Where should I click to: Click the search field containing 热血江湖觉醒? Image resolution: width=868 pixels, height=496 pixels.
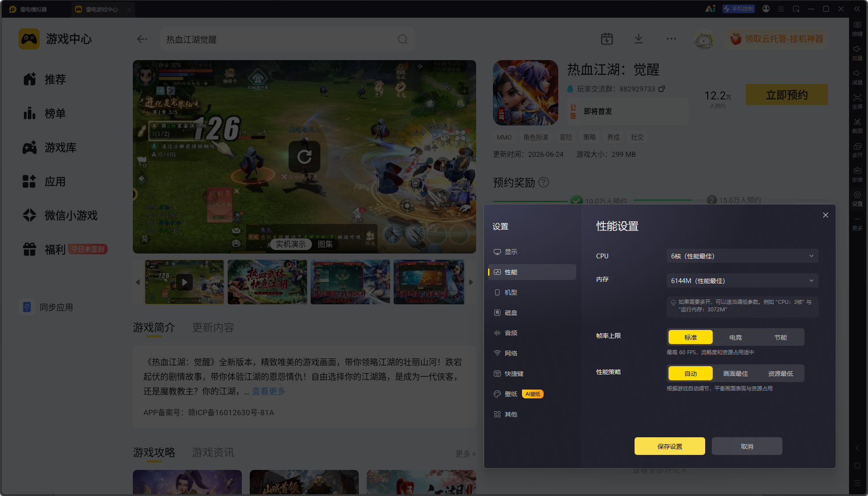pyautogui.click(x=287, y=39)
